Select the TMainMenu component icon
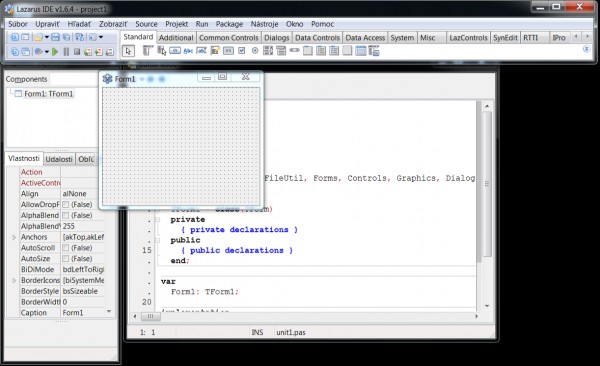This screenshot has height=366, width=600. pyautogui.click(x=148, y=51)
